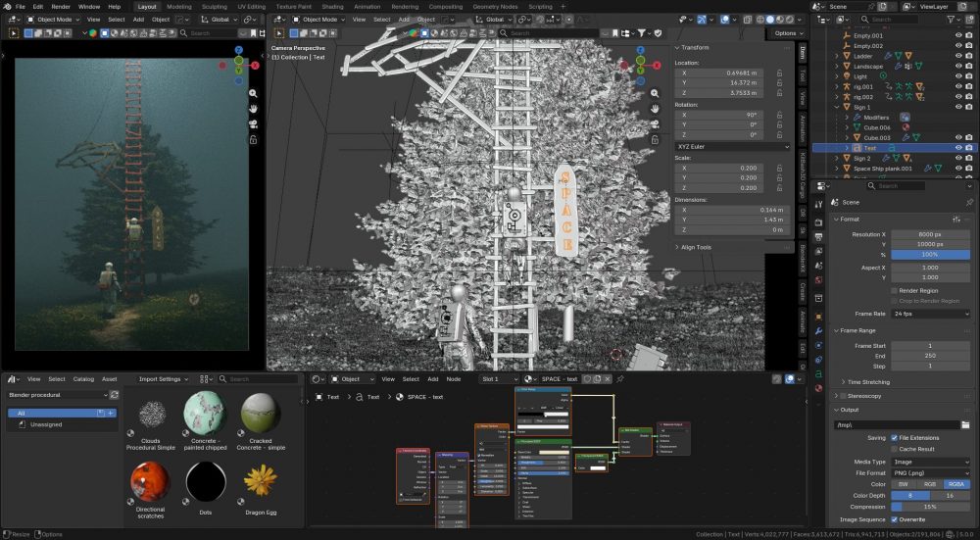Disable the File Extensions checkbox
The height and width of the screenshot is (540, 980).
pyautogui.click(x=895, y=437)
